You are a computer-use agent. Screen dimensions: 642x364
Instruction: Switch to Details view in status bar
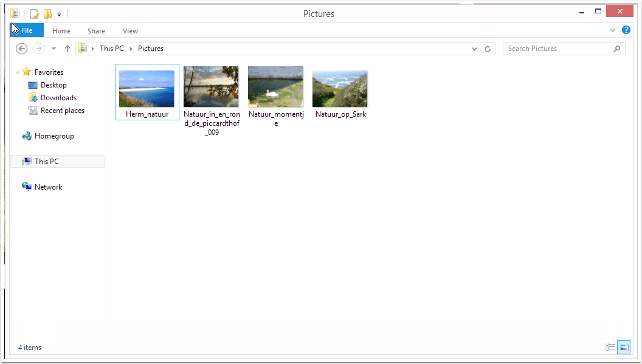[x=610, y=348]
